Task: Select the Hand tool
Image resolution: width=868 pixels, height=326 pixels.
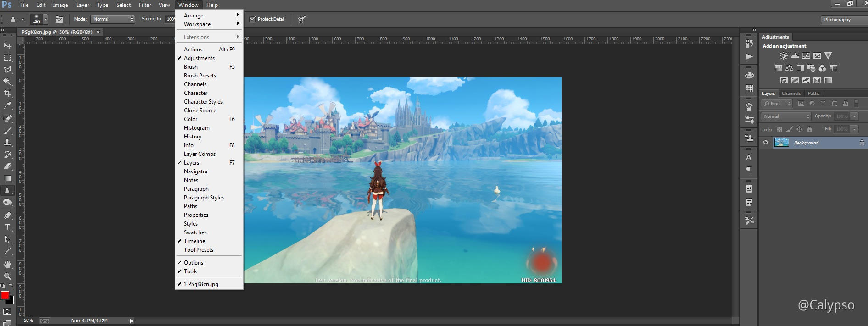Action: [x=7, y=265]
